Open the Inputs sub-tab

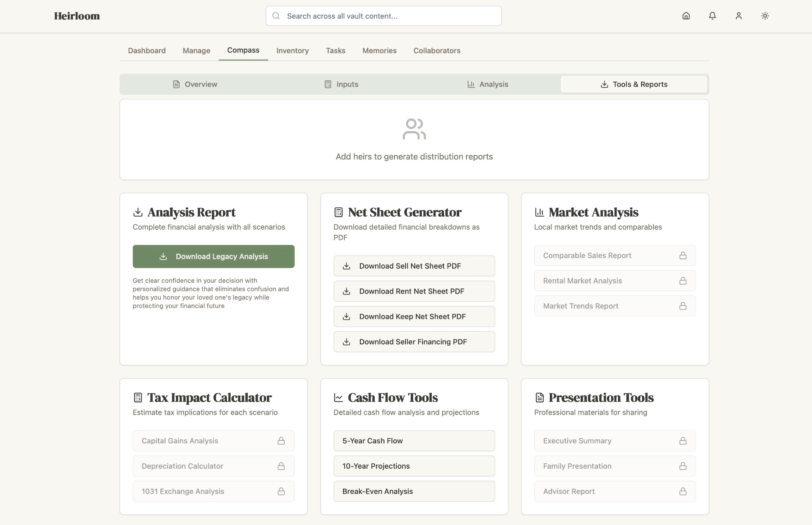click(341, 84)
